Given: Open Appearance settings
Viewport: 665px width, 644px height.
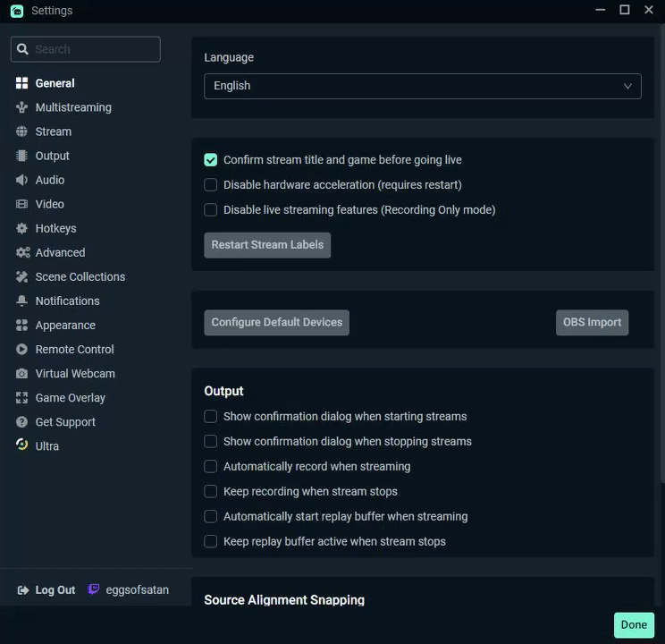Looking at the screenshot, I should (x=65, y=326).
